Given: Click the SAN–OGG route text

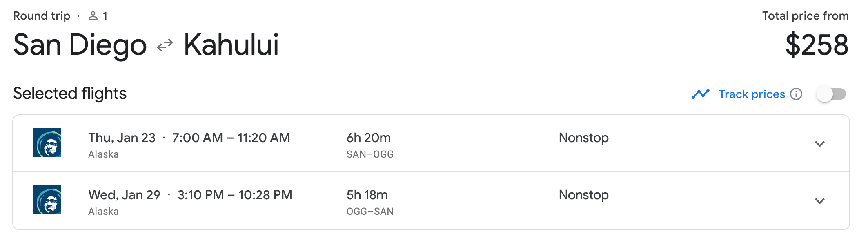Looking at the screenshot, I should (369, 154).
